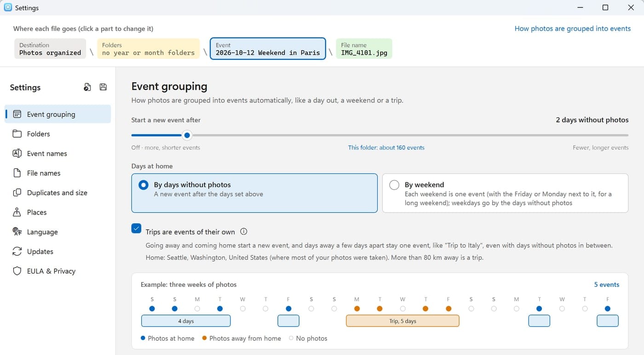
Task: Open Places via its map pin icon
Action: click(x=17, y=212)
